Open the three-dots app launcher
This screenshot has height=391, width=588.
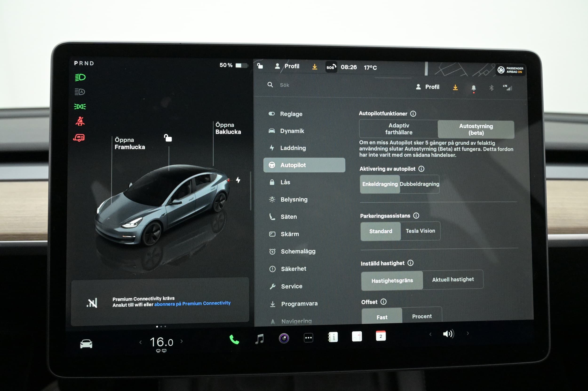(308, 338)
